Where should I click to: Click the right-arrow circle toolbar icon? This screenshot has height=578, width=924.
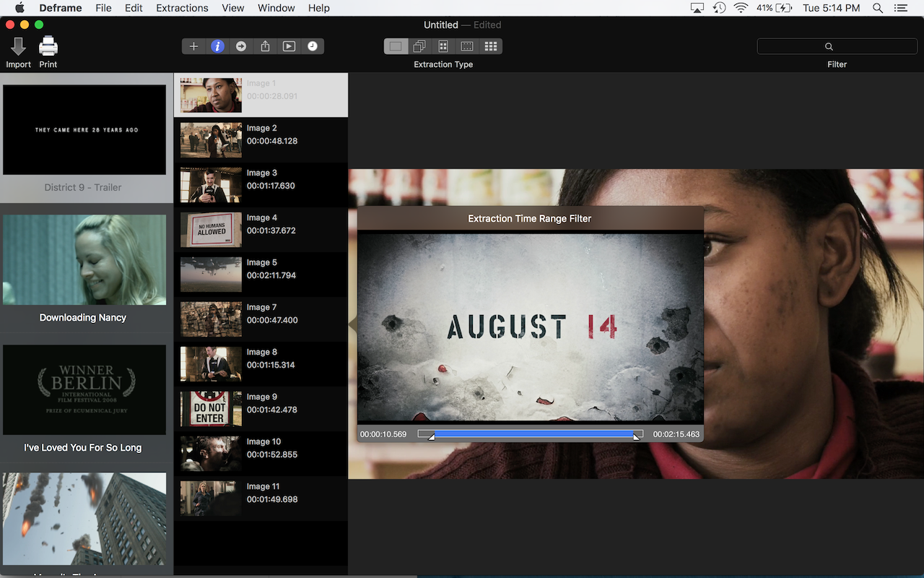point(241,46)
